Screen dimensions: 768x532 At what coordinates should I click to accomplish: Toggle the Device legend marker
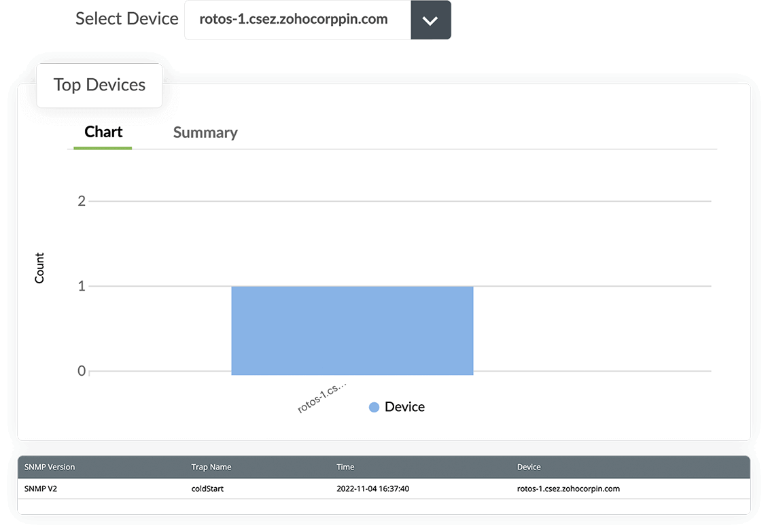(374, 407)
